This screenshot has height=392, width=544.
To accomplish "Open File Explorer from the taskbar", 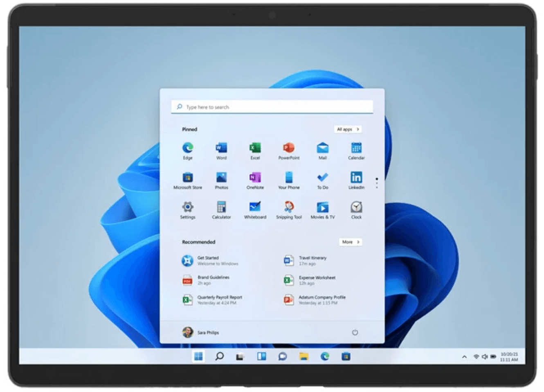I will pyautogui.click(x=303, y=356).
